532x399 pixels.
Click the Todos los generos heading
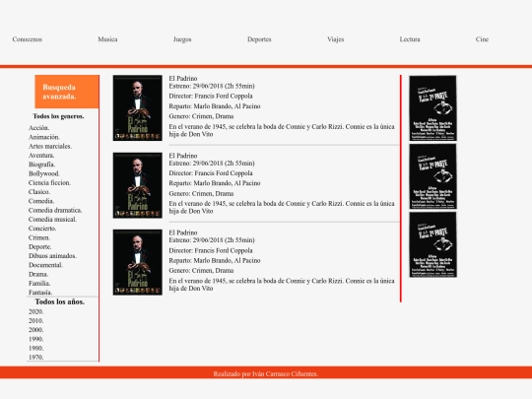tap(58, 116)
